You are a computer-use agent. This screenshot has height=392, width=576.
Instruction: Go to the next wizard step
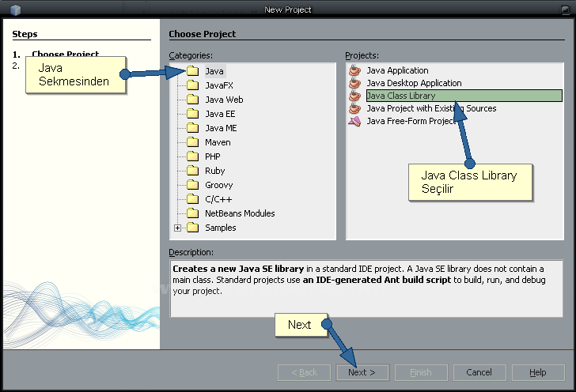pyautogui.click(x=362, y=372)
